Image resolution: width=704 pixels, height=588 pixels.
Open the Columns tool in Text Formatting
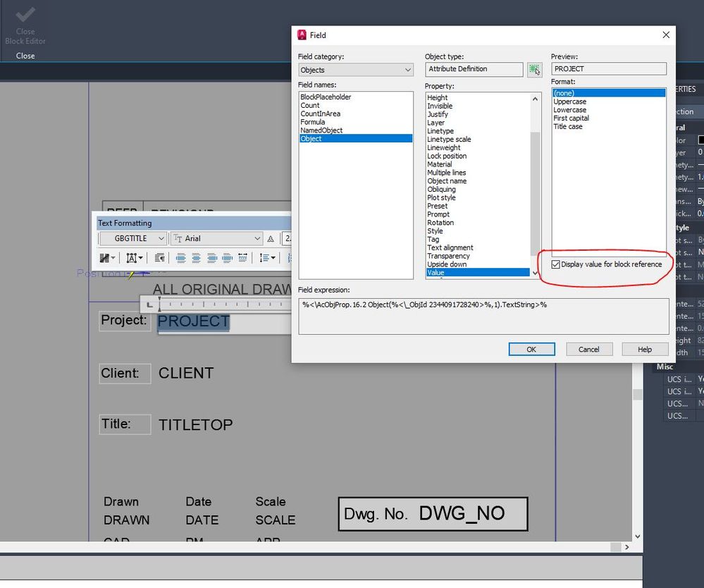pyautogui.click(x=104, y=258)
